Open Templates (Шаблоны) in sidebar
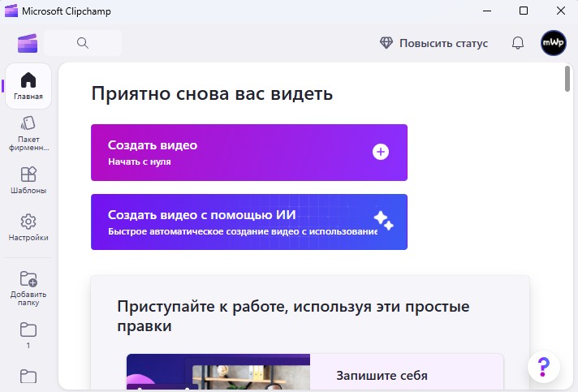 coord(28,180)
